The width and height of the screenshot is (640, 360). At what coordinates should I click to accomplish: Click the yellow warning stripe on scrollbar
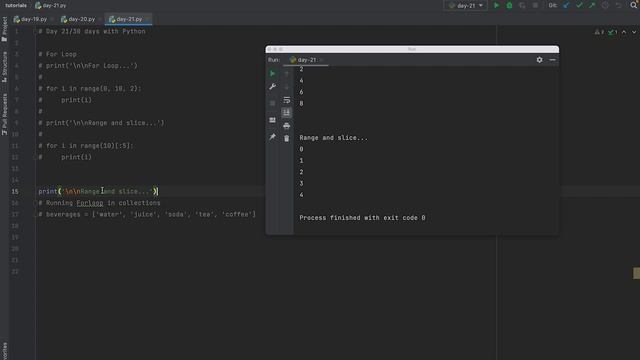coord(636,273)
